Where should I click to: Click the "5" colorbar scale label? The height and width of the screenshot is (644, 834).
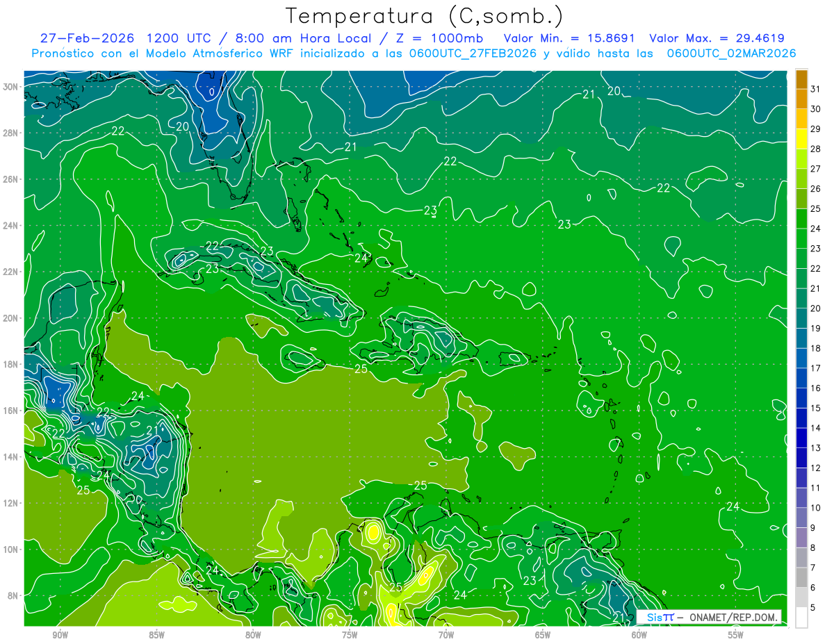click(814, 608)
